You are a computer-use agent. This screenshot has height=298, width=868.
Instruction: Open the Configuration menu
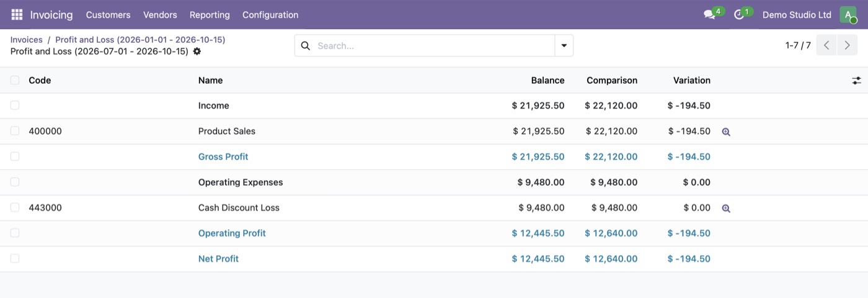270,14
